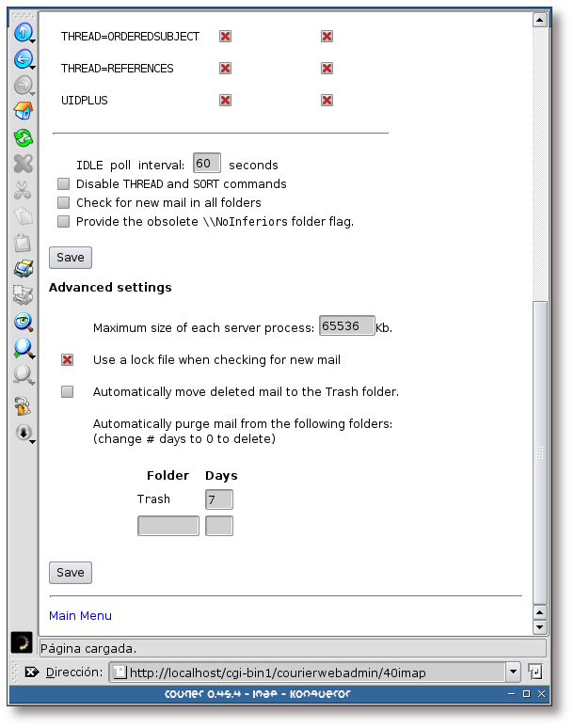This screenshot has height=728, width=574.
Task: Click the IDLE poll interval field
Action: click(x=207, y=164)
